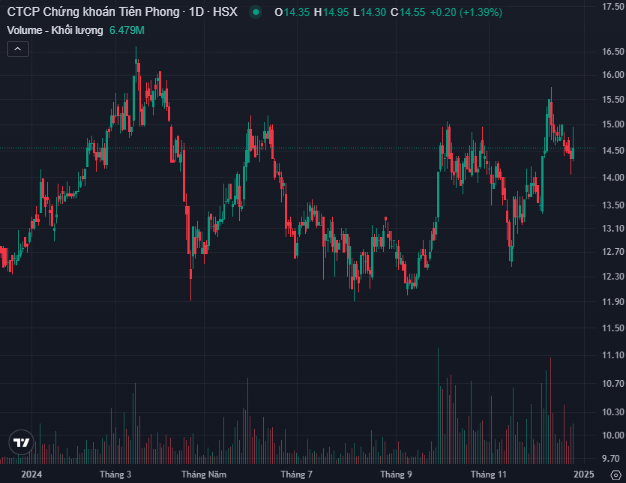This screenshot has height=483, width=626.
Task: Click the 11.90 price scale label
Action: click(x=613, y=301)
